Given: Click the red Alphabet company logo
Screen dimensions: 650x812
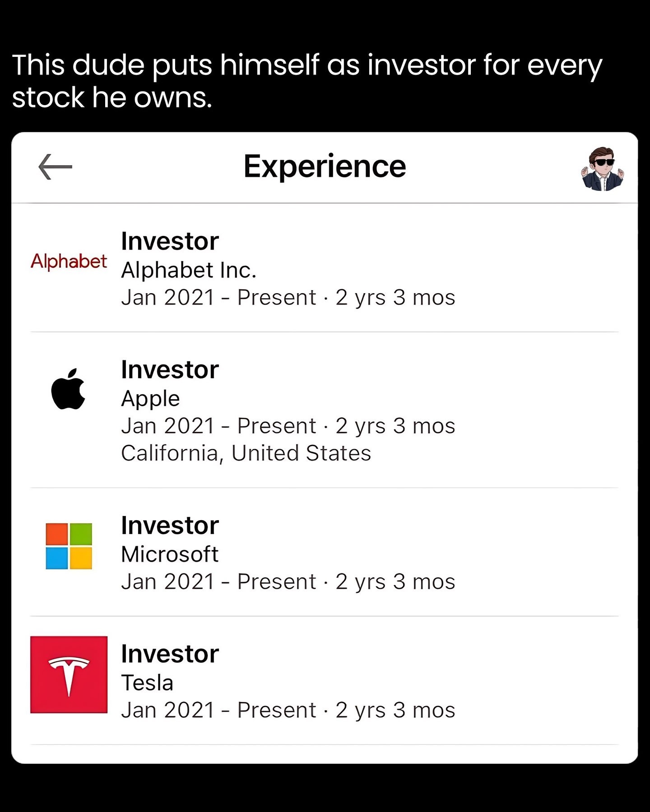Looking at the screenshot, I should [69, 261].
